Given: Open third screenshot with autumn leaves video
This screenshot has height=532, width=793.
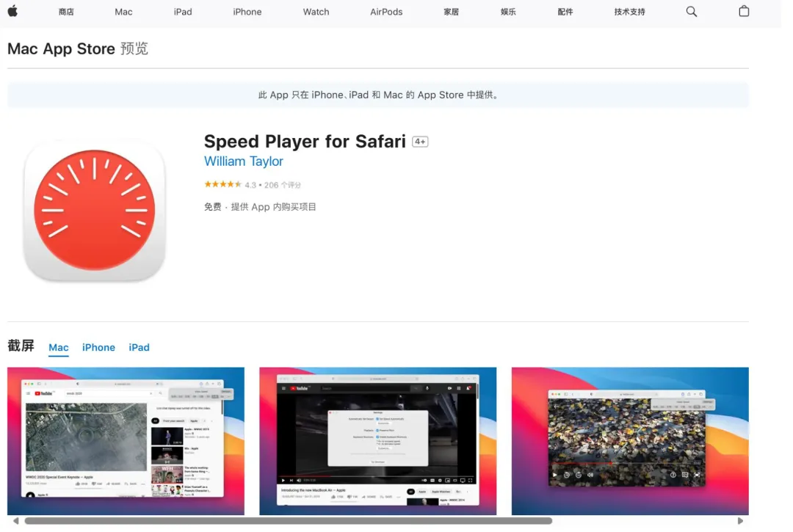Looking at the screenshot, I should pyautogui.click(x=630, y=441).
